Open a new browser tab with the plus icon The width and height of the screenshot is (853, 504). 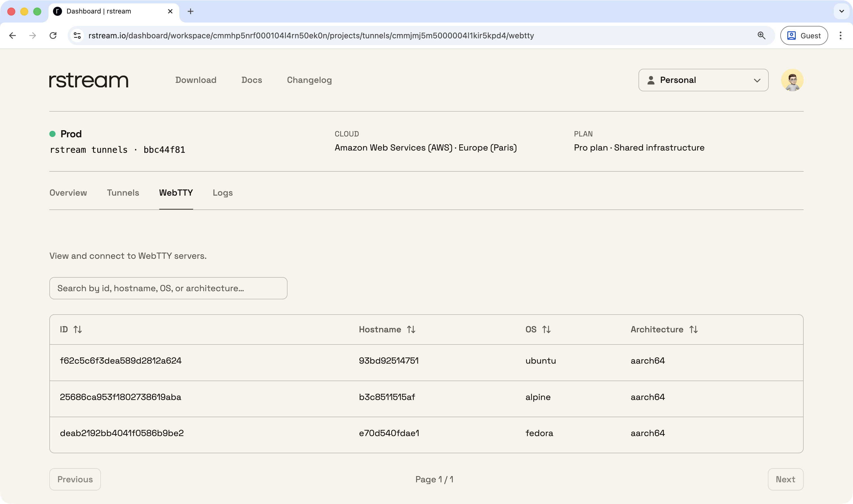coord(191,11)
